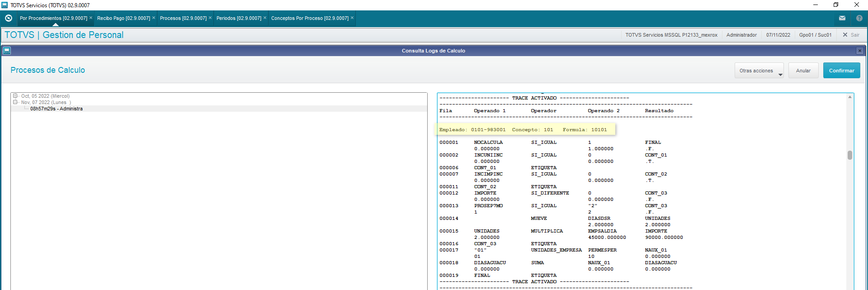Click EMPSALDIA operand in the log
Screen dimensions: 868x290
click(x=602, y=231)
